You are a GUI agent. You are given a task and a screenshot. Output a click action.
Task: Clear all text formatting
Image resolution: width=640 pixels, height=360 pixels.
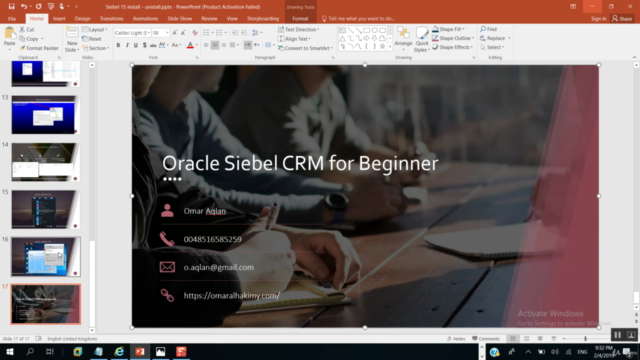point(195,33)
